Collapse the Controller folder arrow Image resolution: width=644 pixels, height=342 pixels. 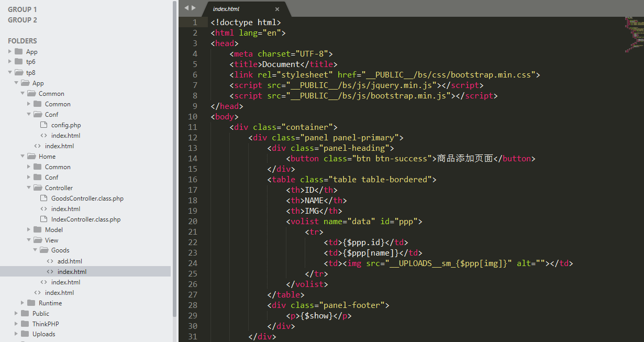pyautogui.click(x=29, y=187)
